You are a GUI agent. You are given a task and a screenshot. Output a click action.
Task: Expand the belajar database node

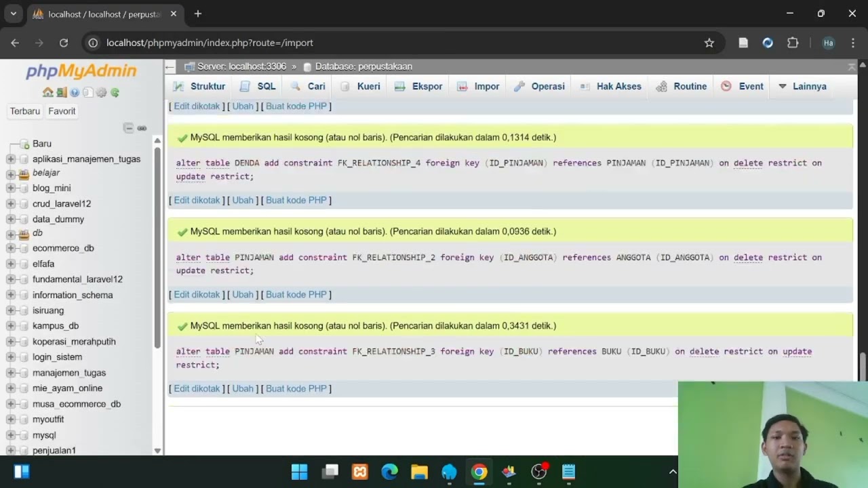[11, 174]
